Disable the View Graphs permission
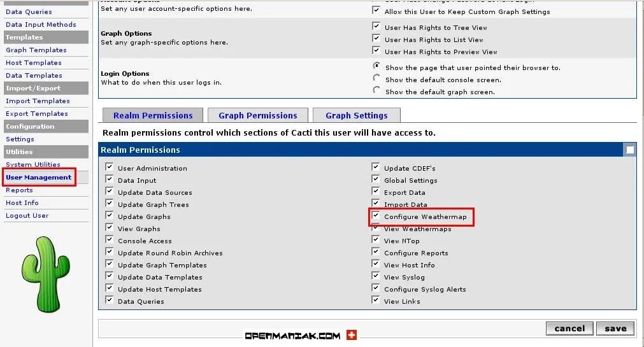 (110, 227)
